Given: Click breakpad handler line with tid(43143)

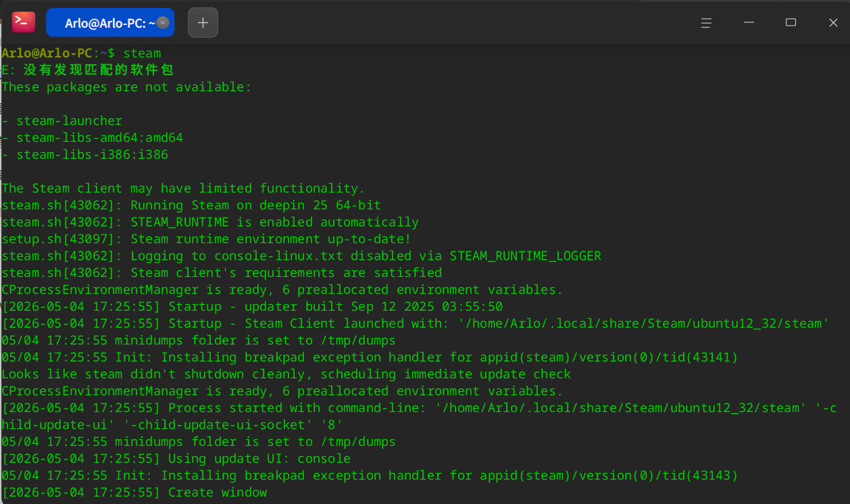Looking at the screenshot, I should 370,476.
